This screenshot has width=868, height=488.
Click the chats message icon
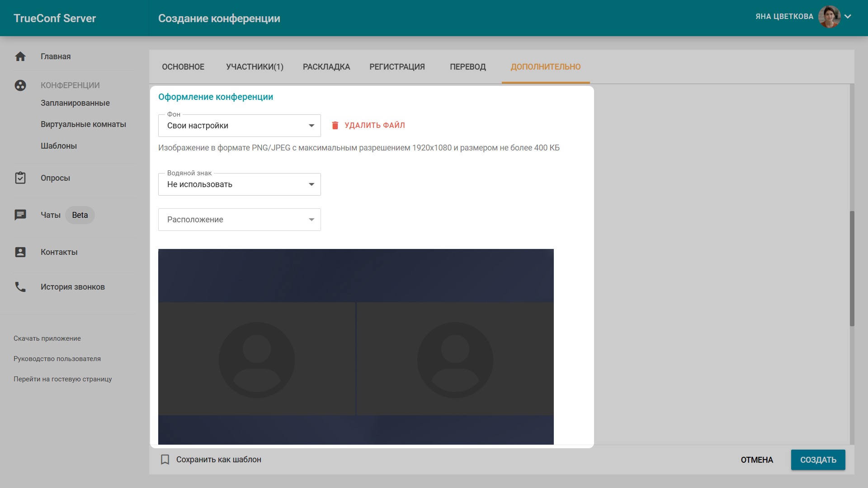point(20,215)
